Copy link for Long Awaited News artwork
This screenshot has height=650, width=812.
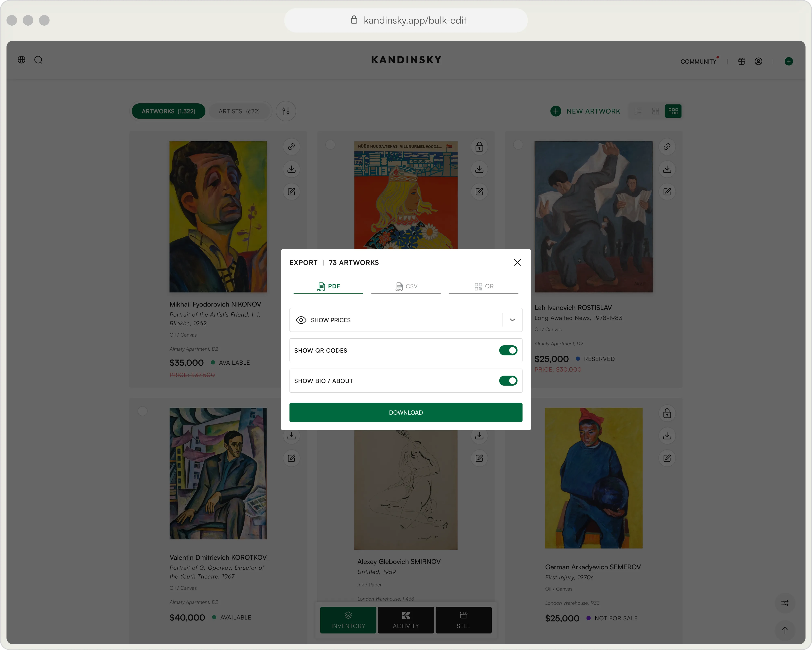point(667,147)
